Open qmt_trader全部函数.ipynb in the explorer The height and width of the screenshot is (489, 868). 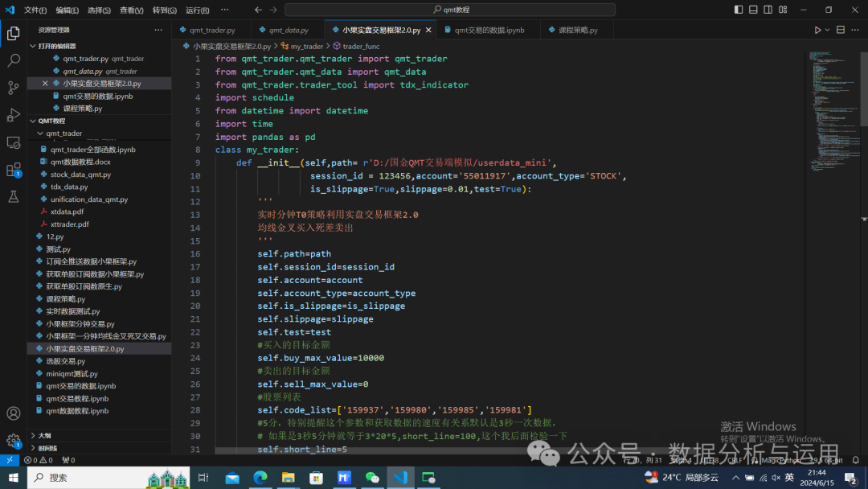[93, 150]
